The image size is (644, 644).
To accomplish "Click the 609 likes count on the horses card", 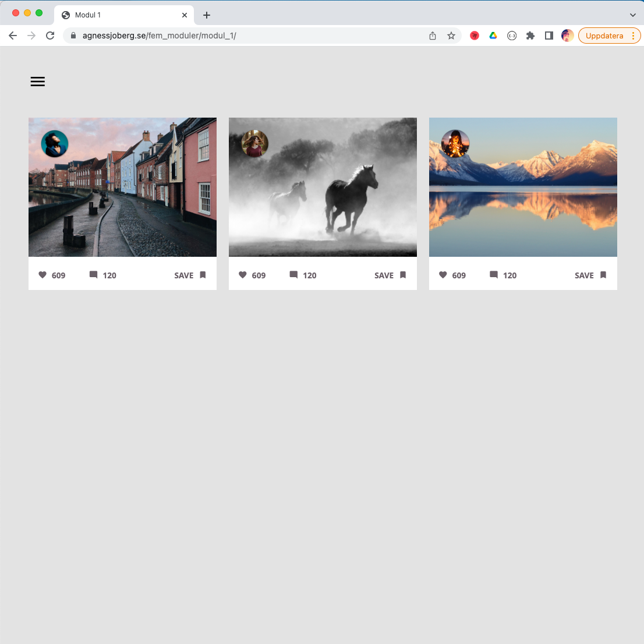I will click(259, 275).
